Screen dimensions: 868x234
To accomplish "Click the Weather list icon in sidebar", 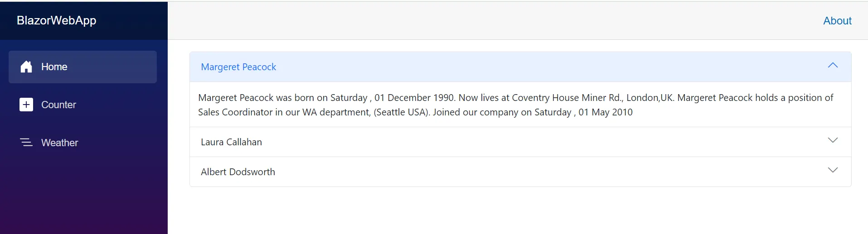I will click(26, 143).
